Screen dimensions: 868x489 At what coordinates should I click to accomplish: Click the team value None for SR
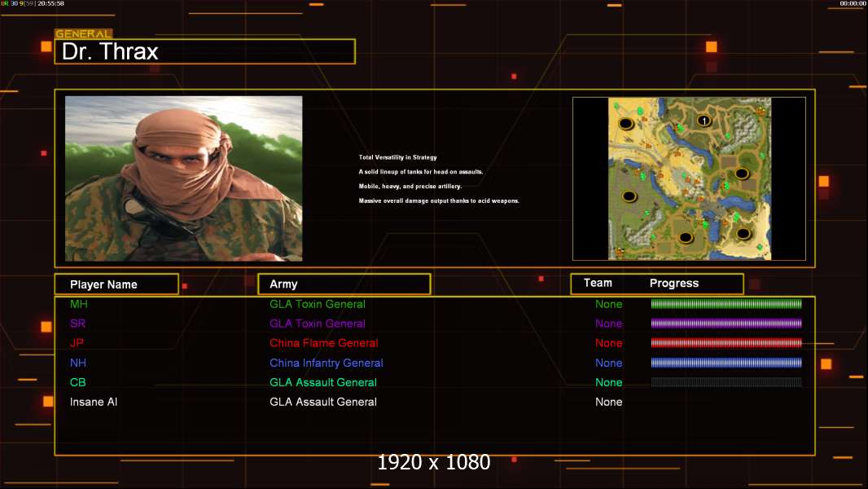(608, 324)
